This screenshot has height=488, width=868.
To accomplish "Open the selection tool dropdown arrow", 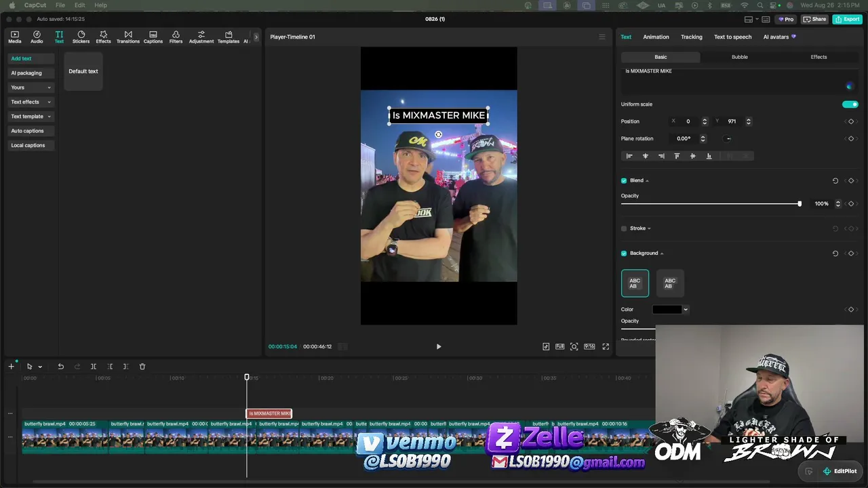I will point(40,367).
